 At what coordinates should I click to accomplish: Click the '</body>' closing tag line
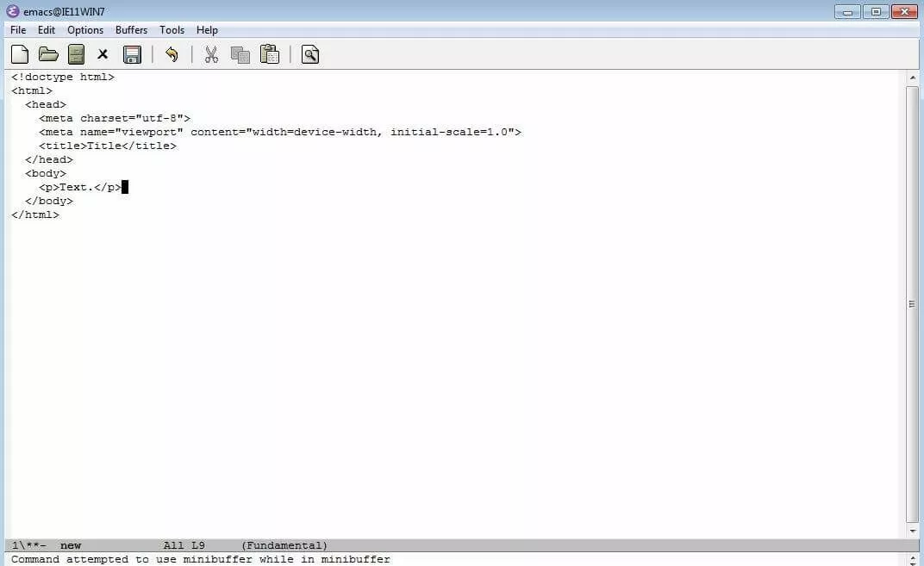pyautogui.click(x=49, y=202)
